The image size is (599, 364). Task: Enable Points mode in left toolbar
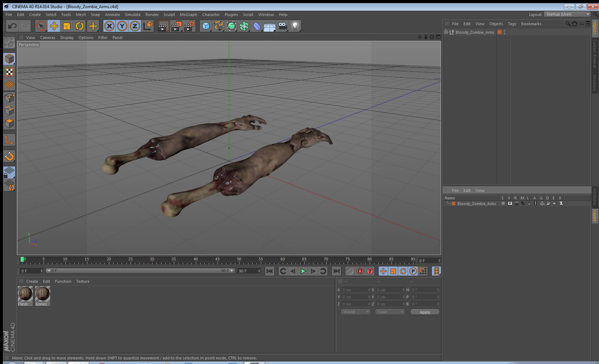pos(9,98)
